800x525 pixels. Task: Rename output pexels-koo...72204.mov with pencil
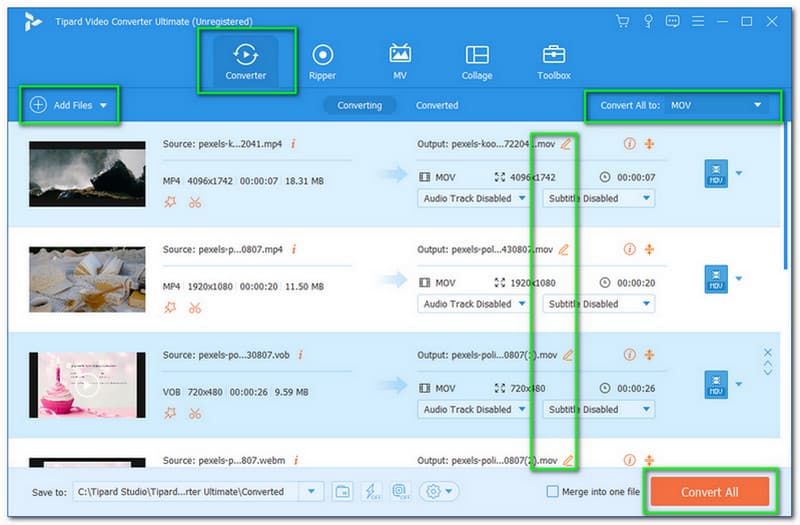566,144
